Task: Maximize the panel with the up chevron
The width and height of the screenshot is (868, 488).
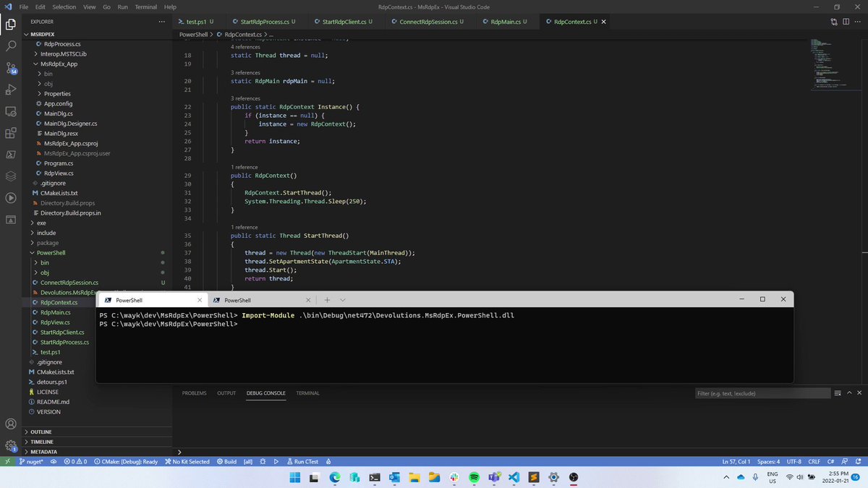Action: [x=848, y=393]
